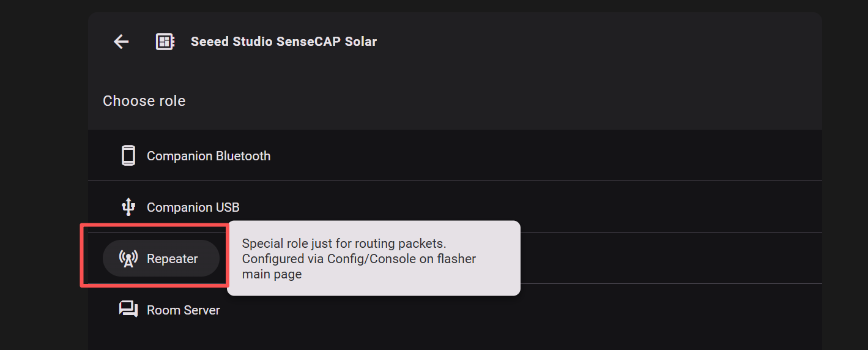
Task: Click the Seeed Studio SenseCAP Solar title
Action: click(283, 42)
